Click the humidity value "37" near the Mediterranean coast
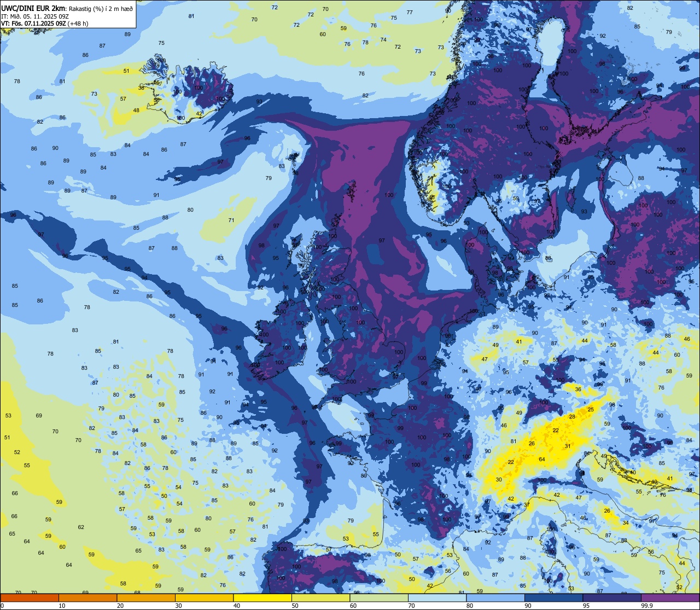Image resolution: width=700 pixels, height=610 pixels. (x=527, y=505)
